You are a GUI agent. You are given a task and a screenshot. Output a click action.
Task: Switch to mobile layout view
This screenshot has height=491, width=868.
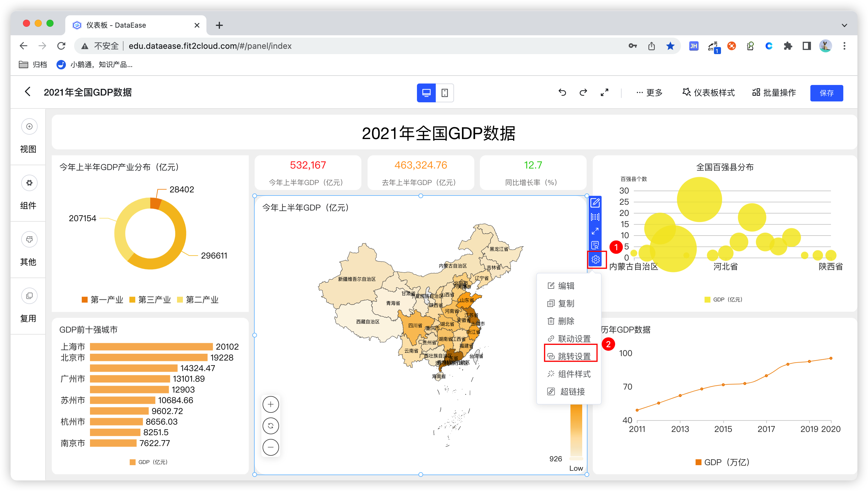(445, 93)
